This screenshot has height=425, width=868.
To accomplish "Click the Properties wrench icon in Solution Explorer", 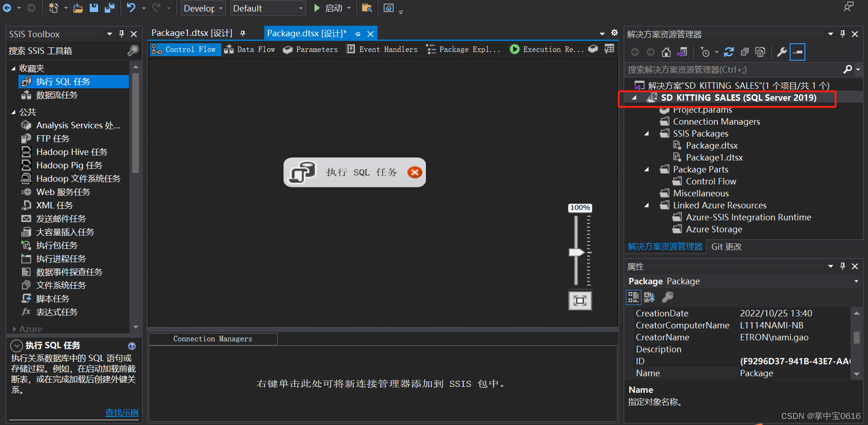I will [781, 52].
